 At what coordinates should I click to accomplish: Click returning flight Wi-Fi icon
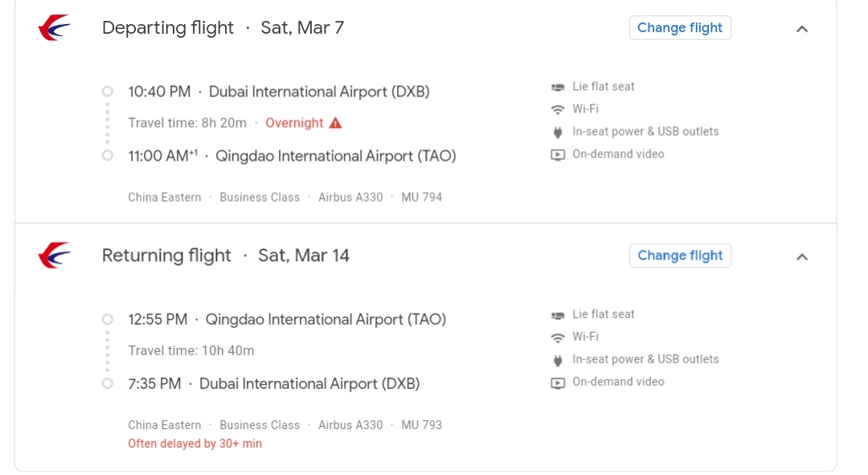coord(558,337)
